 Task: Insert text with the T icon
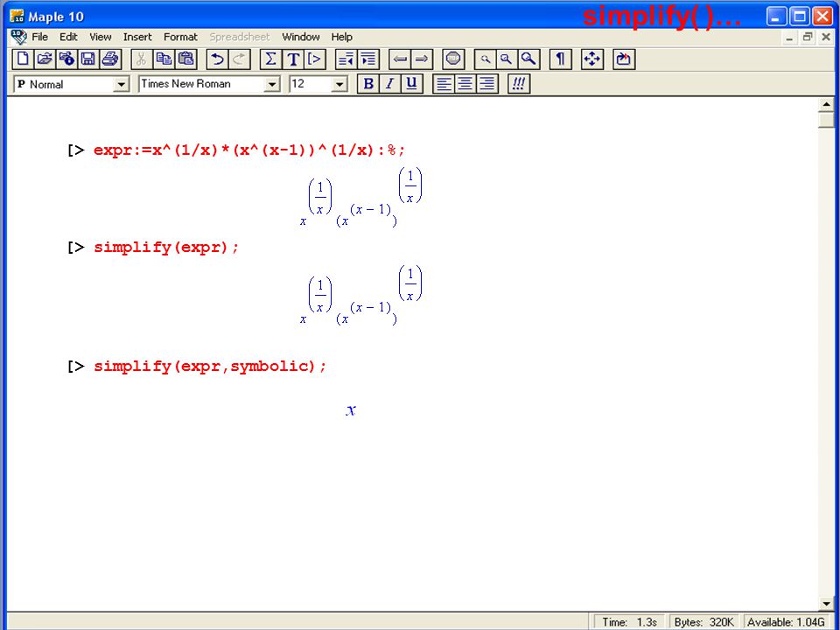click(293, 59)
